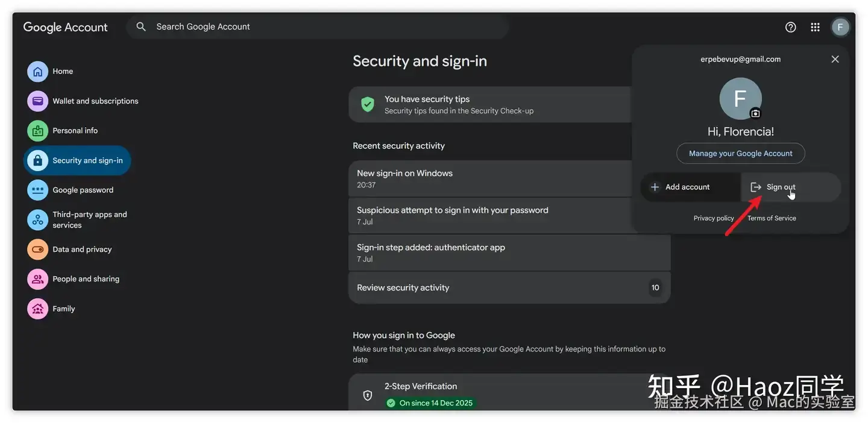The image size is (868, 423).
Task: Open Suspicious attempt to sign in entry
Action: 490,216
